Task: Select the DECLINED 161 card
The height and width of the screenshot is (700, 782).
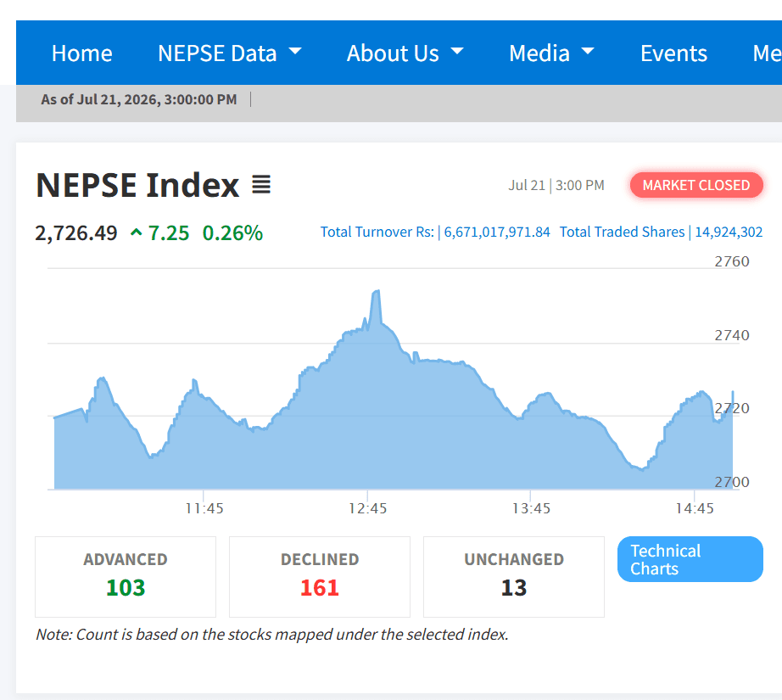Action: pyautogui.click(x=320, y=577)
